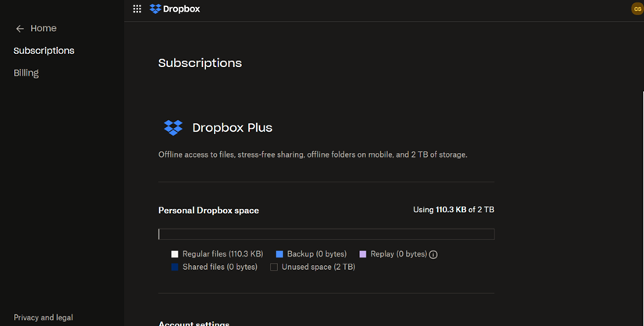Click the dark blue Shared files swatch
Image resolution: width=644 pixels, height=326 pixels.
pos(175,267)
